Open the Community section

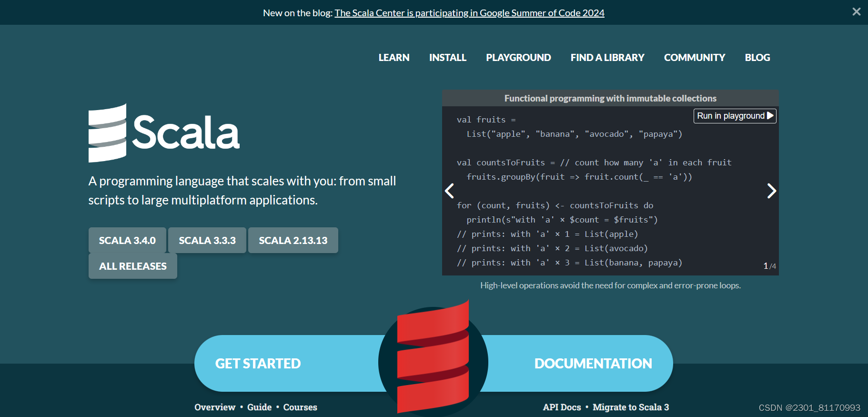(x=695, y=58)
